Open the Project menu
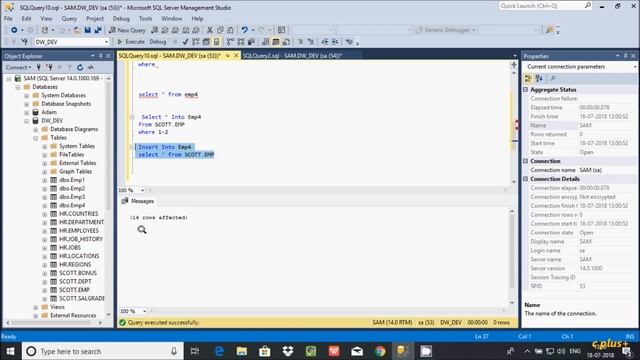The height and width of the screenshot is (360, 640). [x=95, y=18]
